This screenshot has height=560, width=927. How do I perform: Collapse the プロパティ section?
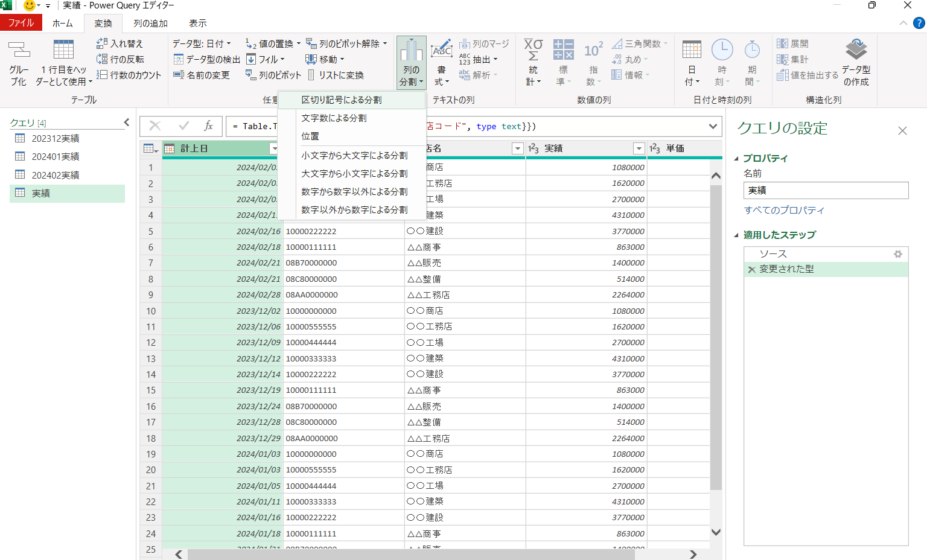[x=736, y=159]
